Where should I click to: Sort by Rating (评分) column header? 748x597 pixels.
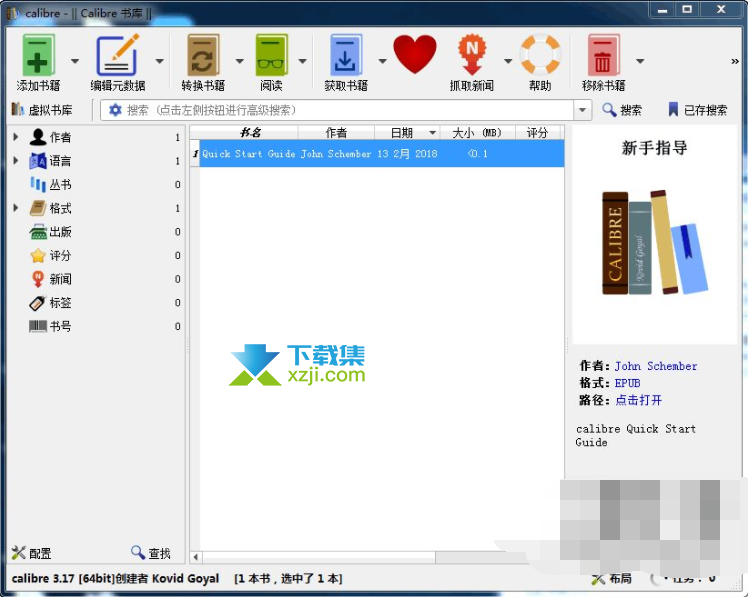coord(538,132)
